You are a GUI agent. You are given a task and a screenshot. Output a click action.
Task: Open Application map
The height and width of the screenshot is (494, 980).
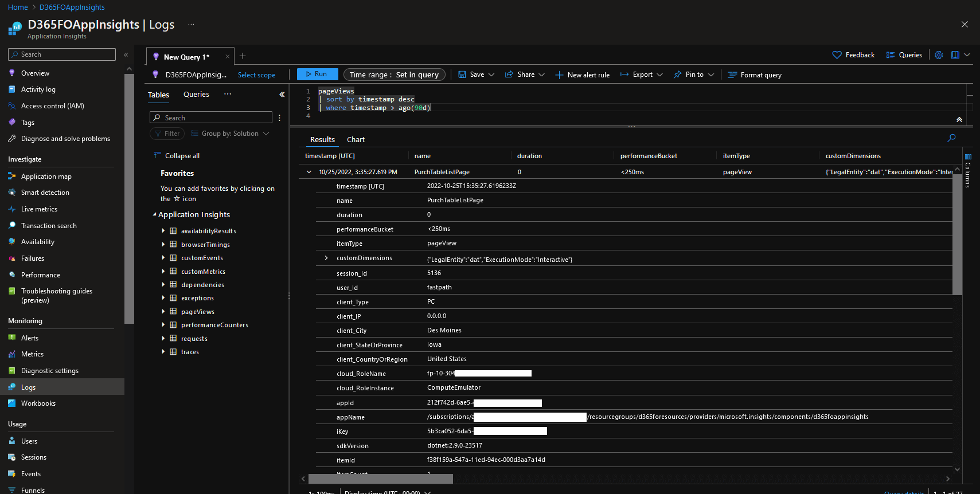46,177
